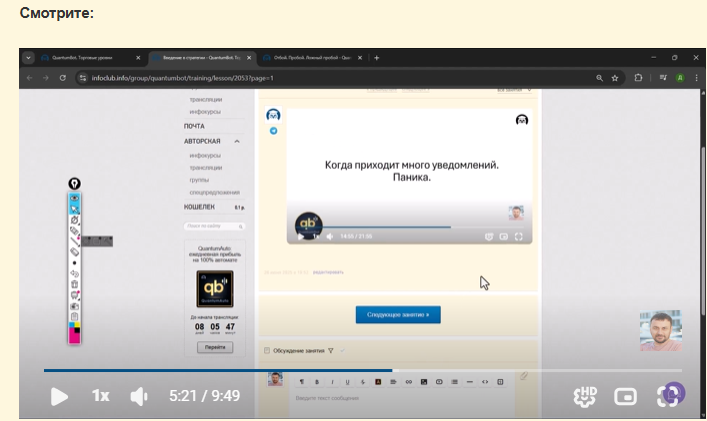Enter fullscreen on the embedded lesson video
The image size is (707, 421).
click(x=519, y=237)
